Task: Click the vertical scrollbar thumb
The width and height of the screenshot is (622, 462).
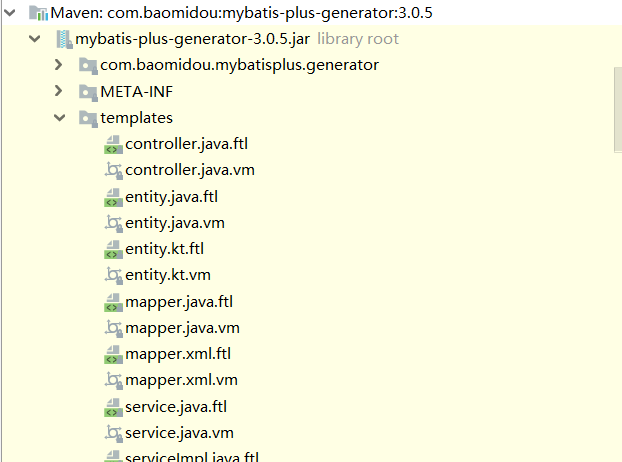Action: 618,109
